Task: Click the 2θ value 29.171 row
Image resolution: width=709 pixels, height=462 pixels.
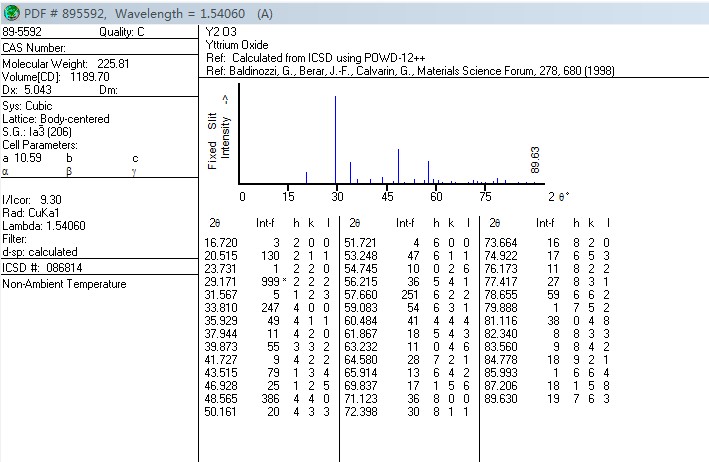Action: [267, 282]
